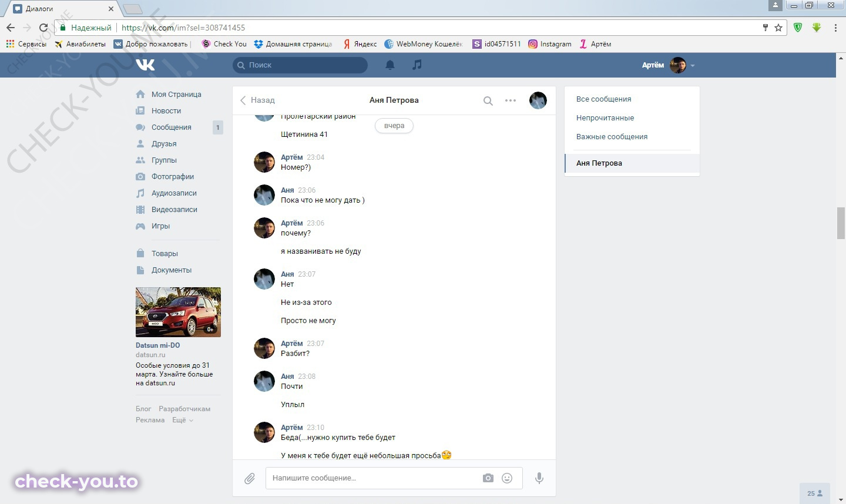Open the music note player icon

(417, 65)
